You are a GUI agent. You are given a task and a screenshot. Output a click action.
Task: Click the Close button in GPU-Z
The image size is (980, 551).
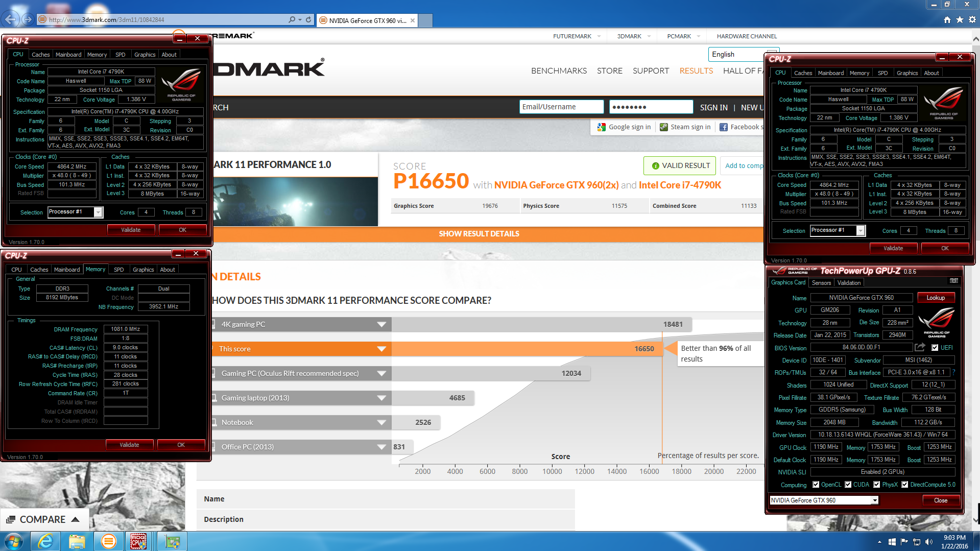click(941, 500)
